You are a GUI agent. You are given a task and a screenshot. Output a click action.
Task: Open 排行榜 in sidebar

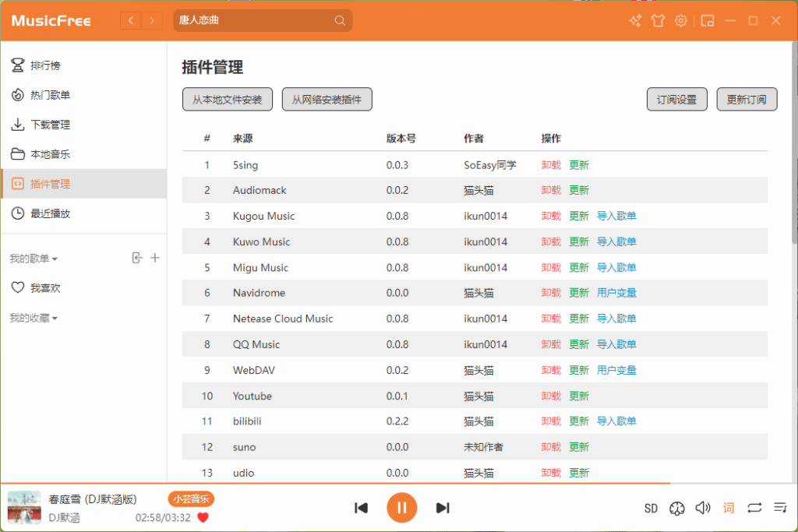point(84,65)
